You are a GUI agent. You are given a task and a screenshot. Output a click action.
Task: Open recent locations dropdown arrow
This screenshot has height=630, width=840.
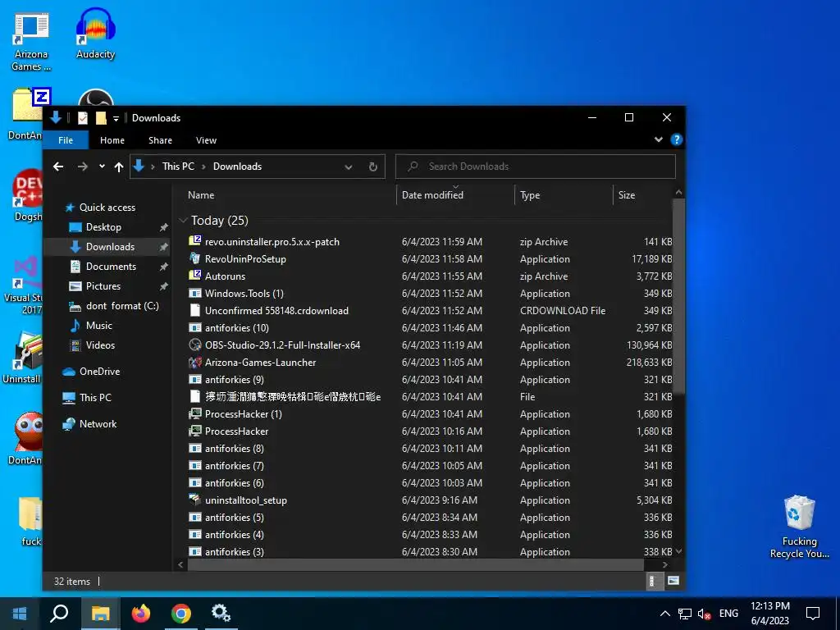(102, 167)
